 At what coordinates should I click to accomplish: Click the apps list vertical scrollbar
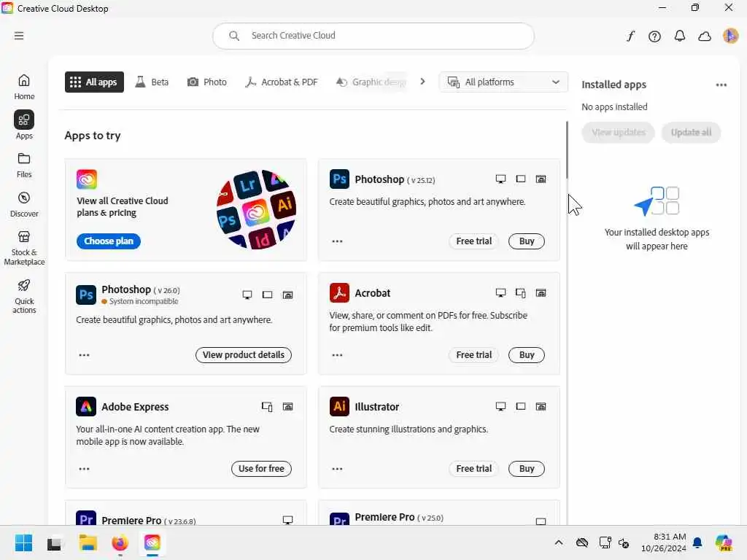coord(567,150)
